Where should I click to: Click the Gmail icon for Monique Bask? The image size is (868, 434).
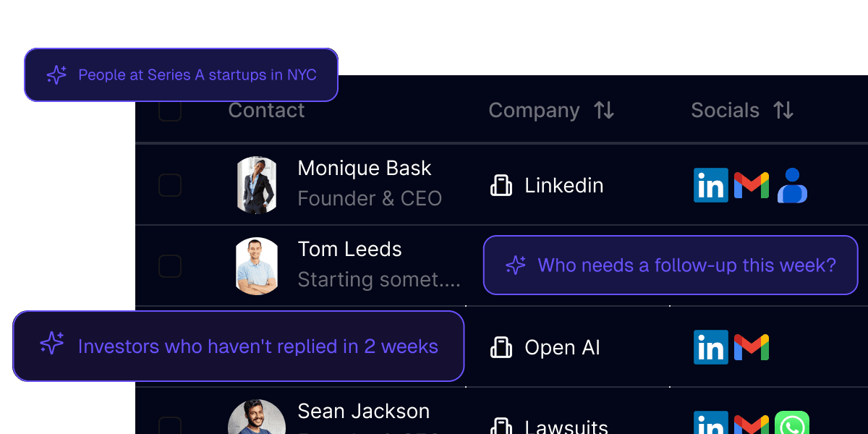tap(752, 185)
